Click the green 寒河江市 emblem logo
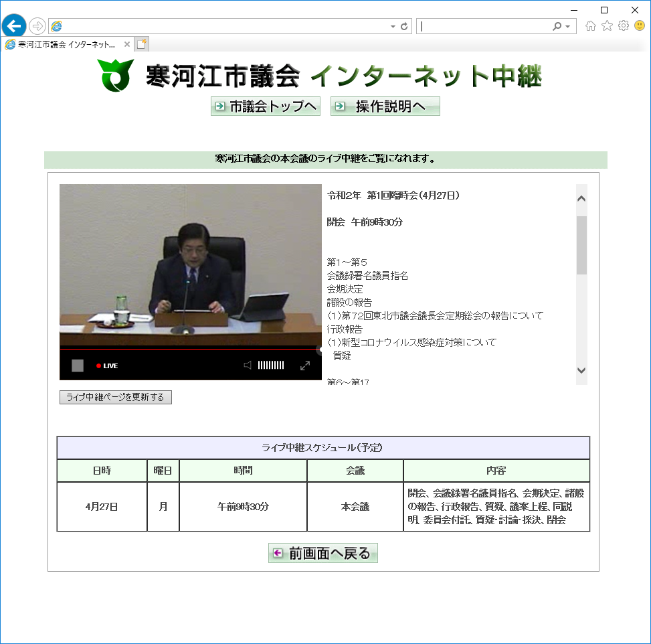Viewport: 651px width, 644px height. tap(116, 75)
